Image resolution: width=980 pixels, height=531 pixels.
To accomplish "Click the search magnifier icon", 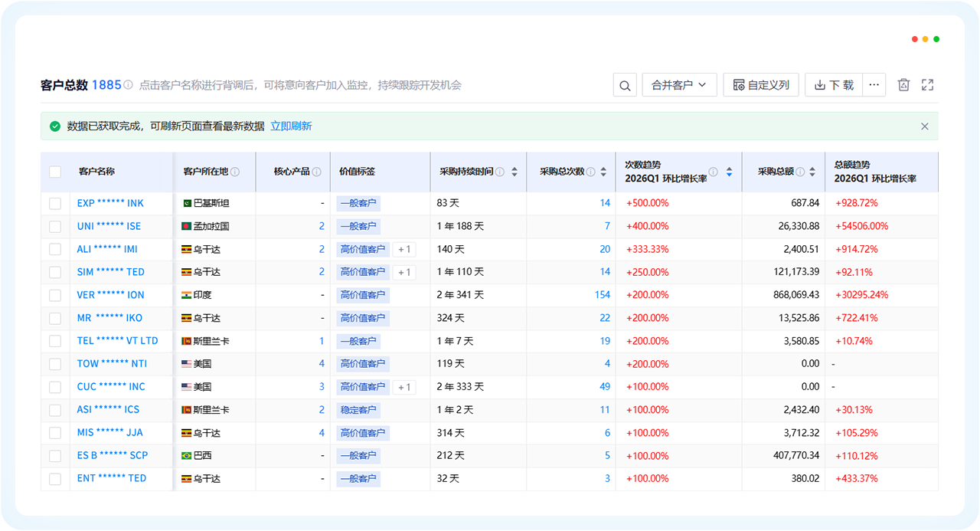I will pyautogui.click(x=625, y=85).
